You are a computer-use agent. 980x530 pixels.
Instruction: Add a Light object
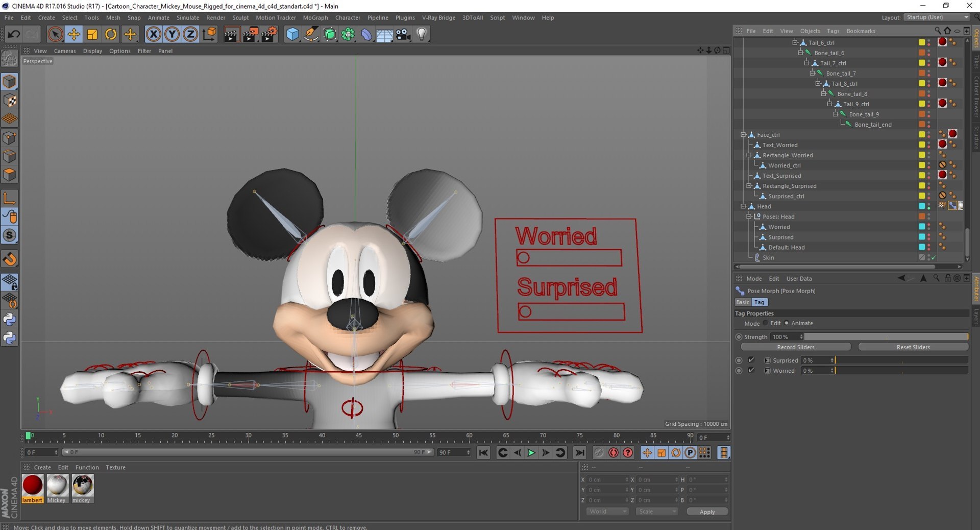tap(422, 34)
